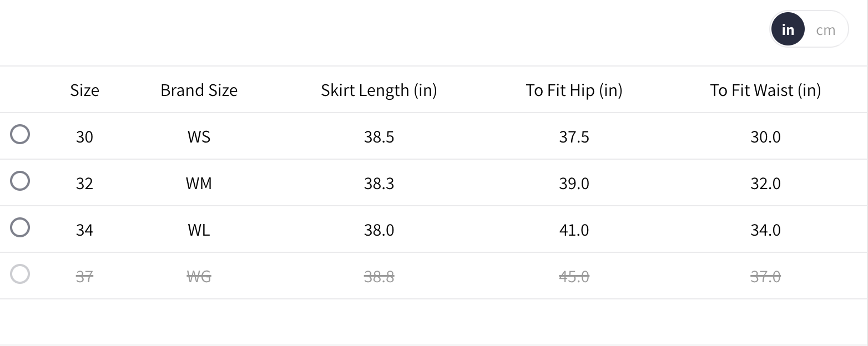This screenshot has height=346, width=868.
Task: Select the size 32 radio button
Action: pos(20,181)
